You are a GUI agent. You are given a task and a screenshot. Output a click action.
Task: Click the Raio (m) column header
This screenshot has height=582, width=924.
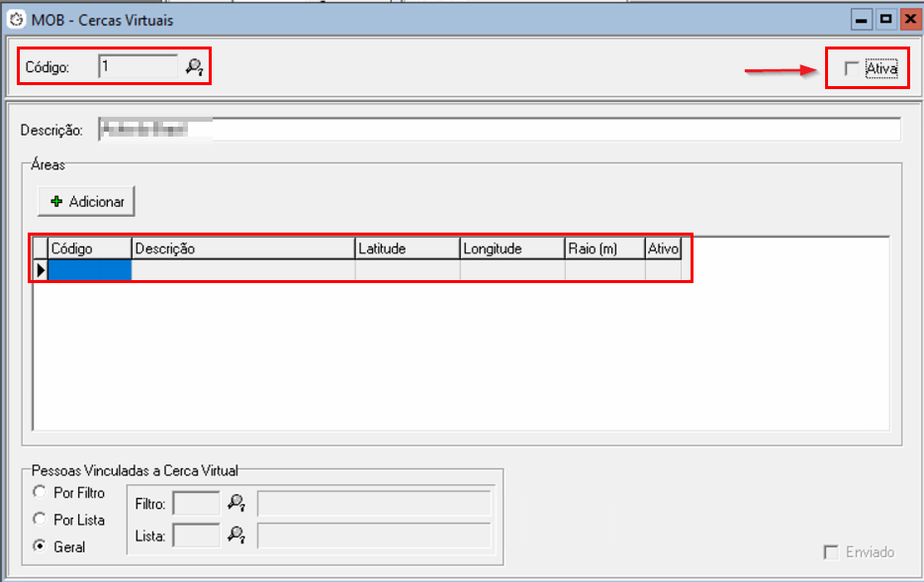pos(603,248)
